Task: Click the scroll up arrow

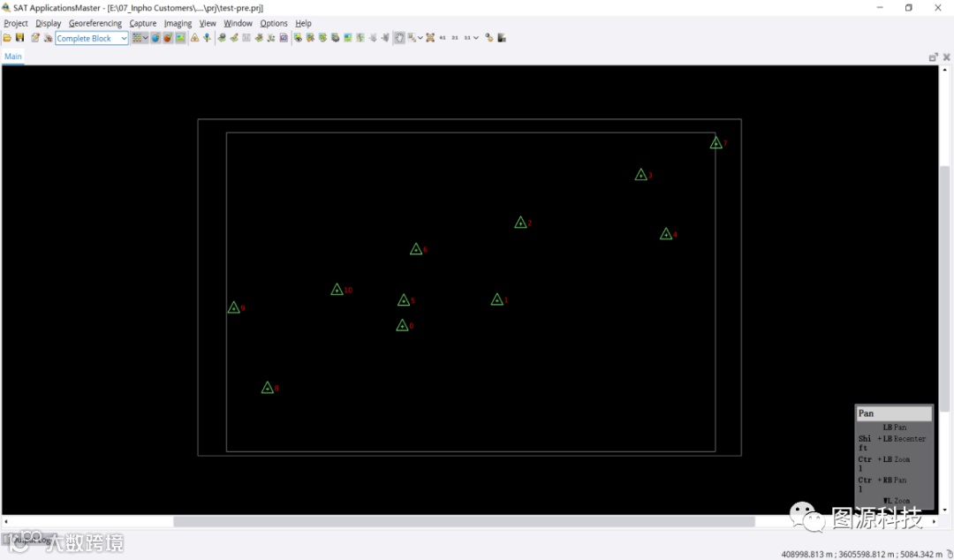Action: (x=944, y=70)
